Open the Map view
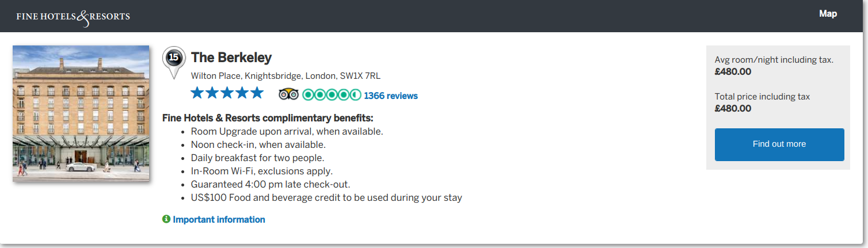 [828, 14]
